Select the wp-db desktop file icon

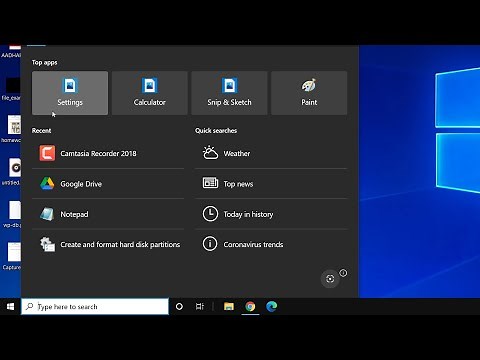pos(15,210)
